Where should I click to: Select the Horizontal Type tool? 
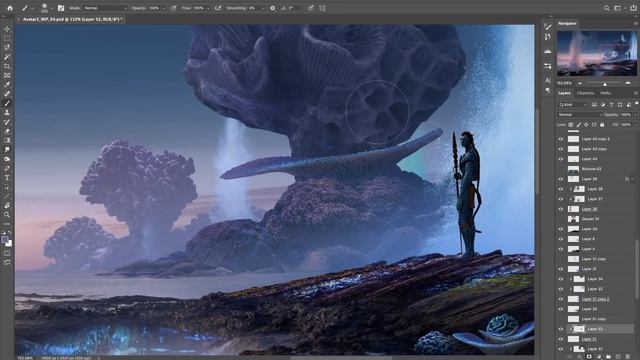(x=7, y=178)
